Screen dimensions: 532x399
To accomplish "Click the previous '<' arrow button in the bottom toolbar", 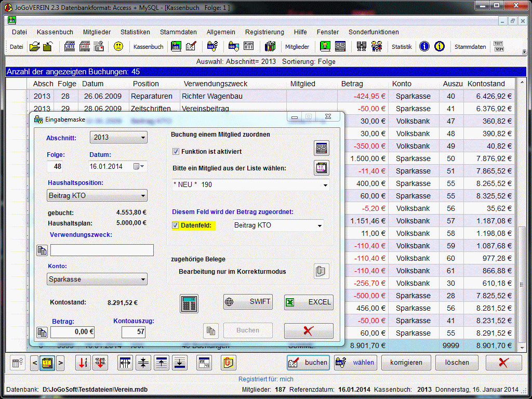I will tap(34, 363).
